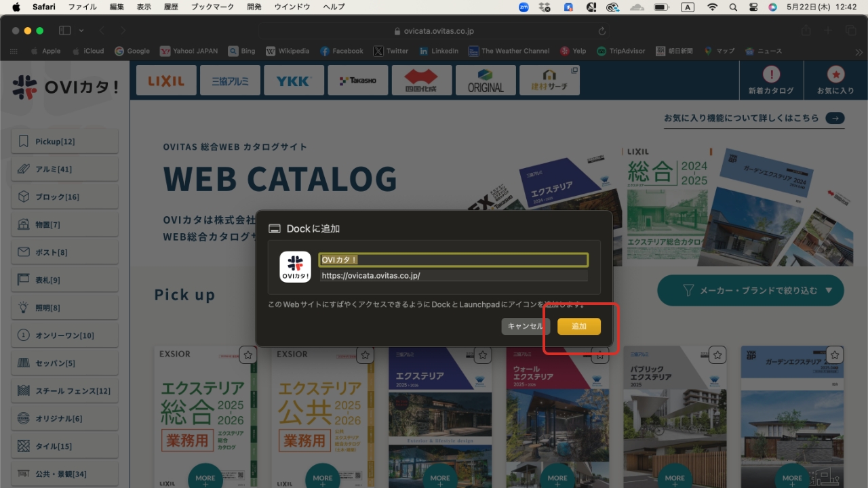Select the ポスト[8] category
The image size is (868, 488).
(64, 252)
